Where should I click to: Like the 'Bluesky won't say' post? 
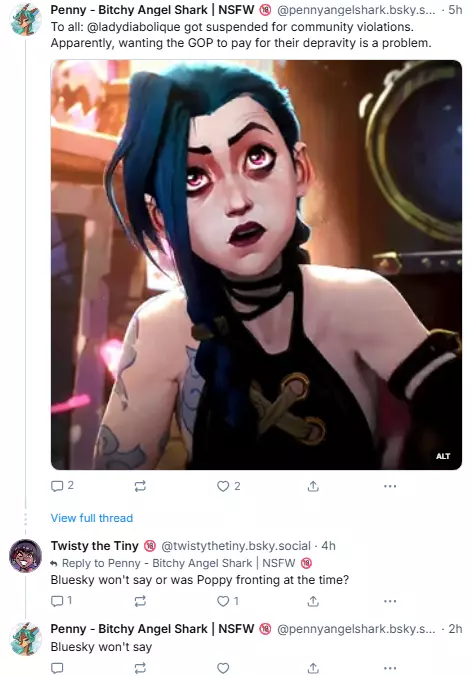223,668
